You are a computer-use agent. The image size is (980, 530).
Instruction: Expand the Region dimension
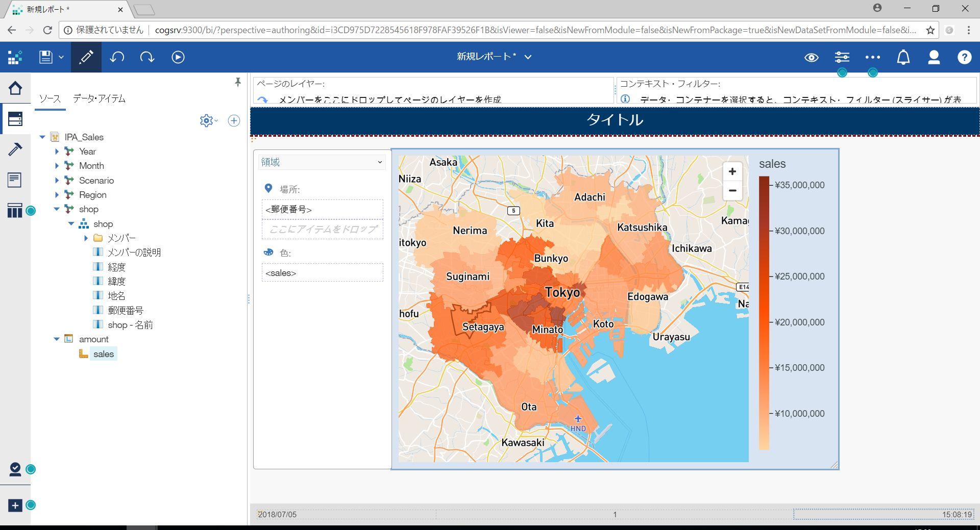(57, 195)
